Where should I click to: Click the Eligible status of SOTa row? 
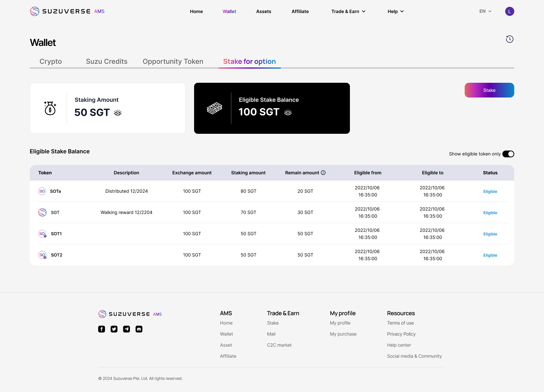pos(490,191)
